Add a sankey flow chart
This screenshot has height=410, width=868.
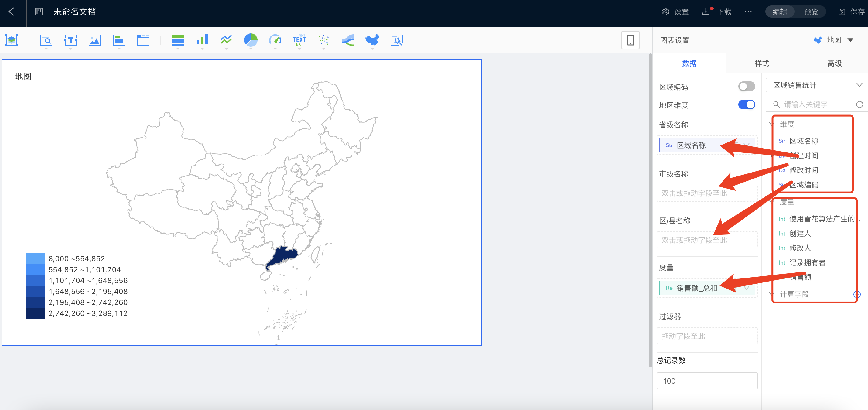[x=348, y=40]
